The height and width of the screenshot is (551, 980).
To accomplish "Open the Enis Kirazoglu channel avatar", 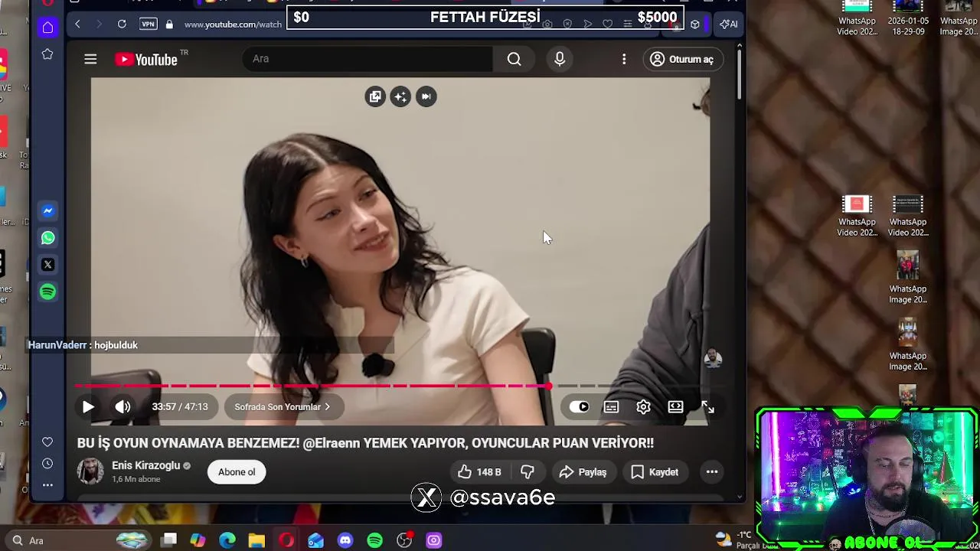I will 90,471.
